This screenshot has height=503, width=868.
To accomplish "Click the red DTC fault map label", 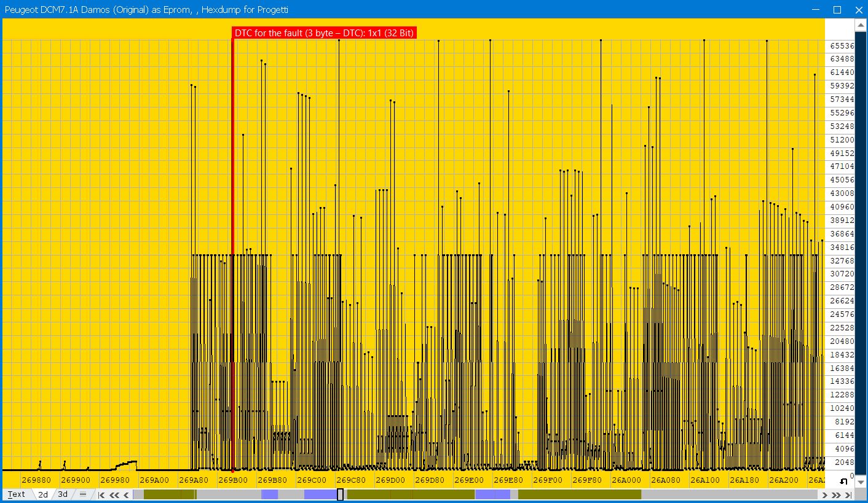I will pyautogui.click(x=325, y=33).
